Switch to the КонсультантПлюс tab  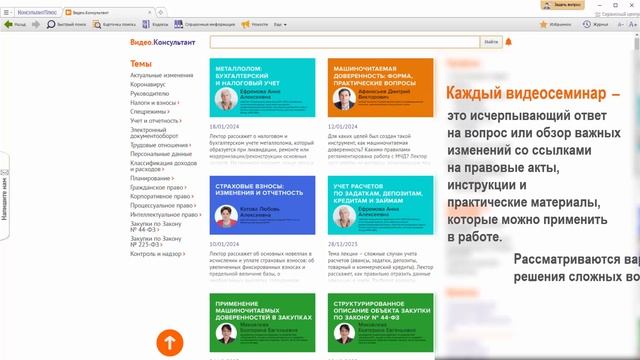38,12
